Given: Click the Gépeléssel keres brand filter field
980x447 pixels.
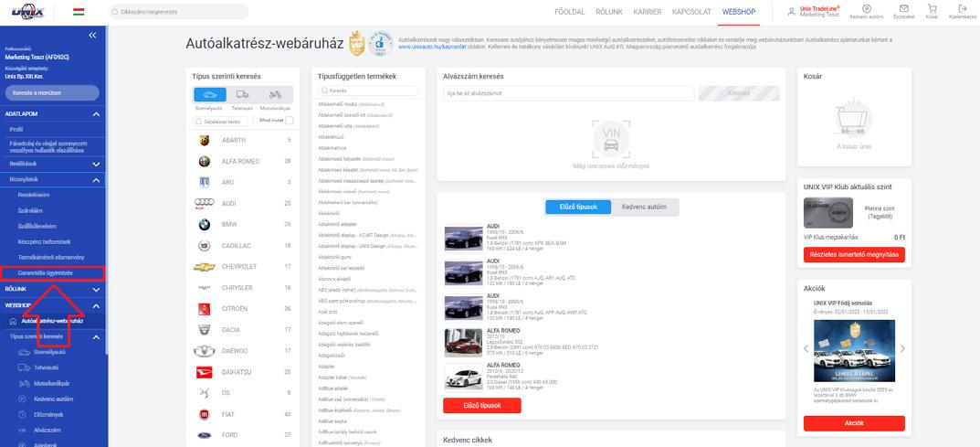Looking at the screenshot, I should [x=221, y=122].
